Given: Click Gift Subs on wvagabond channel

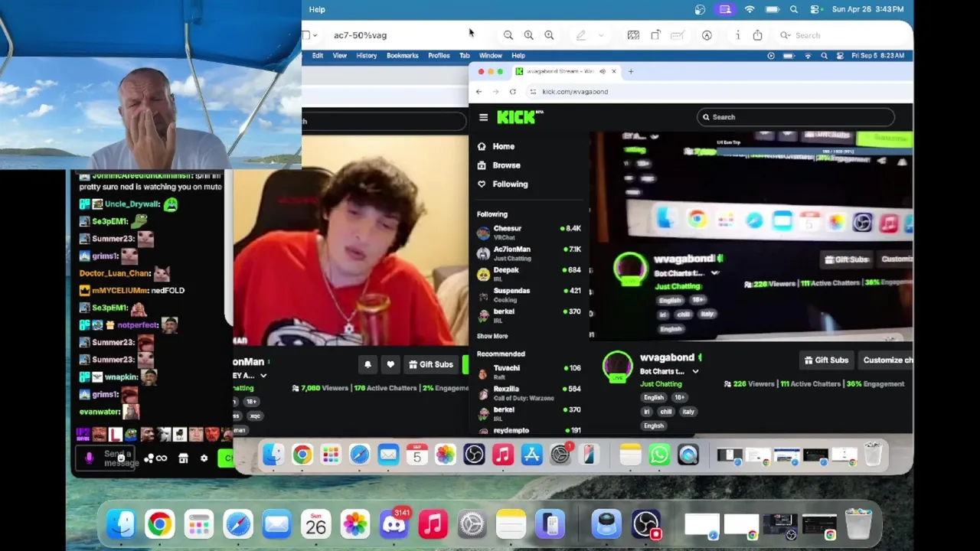Looking at the screenshot, I should pyautogui.click(x=826, y=360).
